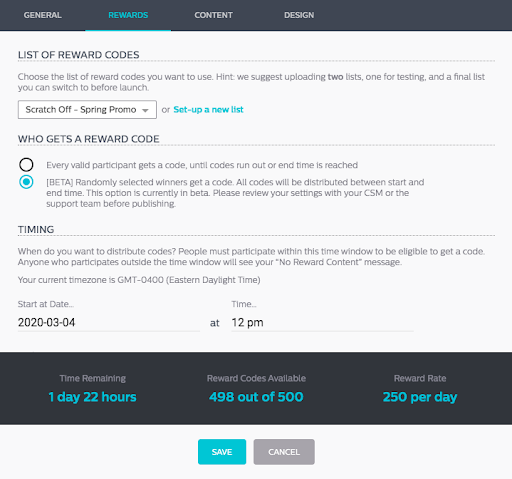The width and height of the screenshot is (512, 479).
Task: Click the 498 out of 500 codes counter
Action: coord(256,397)
